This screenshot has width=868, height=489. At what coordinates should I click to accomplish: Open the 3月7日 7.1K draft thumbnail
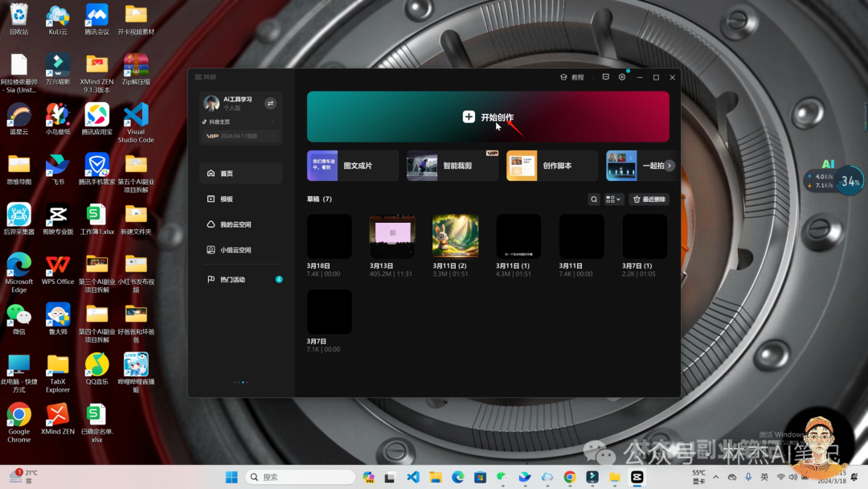click(330, 312)
